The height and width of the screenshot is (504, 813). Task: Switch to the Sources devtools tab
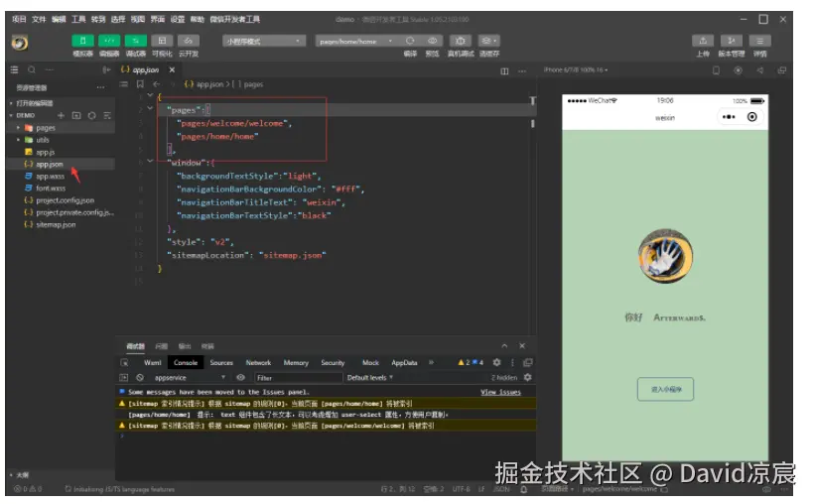pos(221,363)
